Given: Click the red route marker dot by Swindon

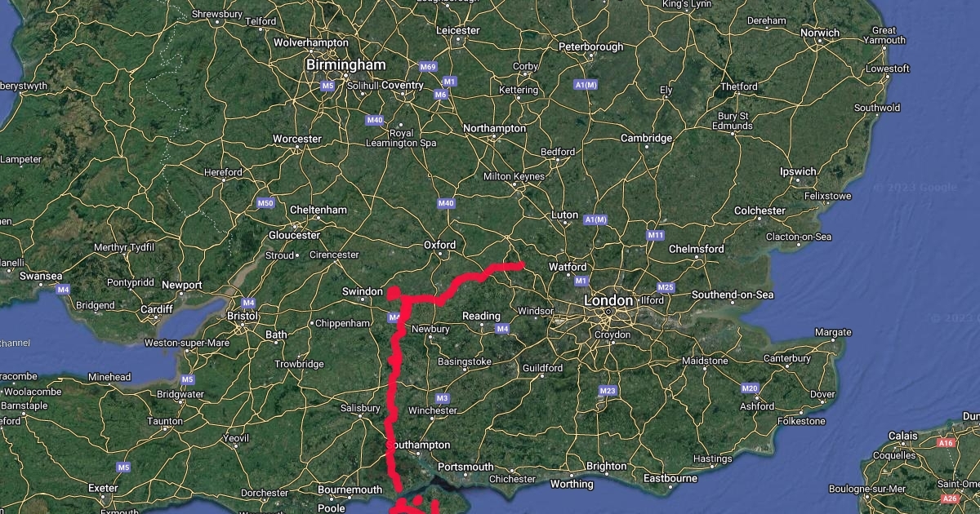Looking at the screenshot, I should (x=394, y=292).
